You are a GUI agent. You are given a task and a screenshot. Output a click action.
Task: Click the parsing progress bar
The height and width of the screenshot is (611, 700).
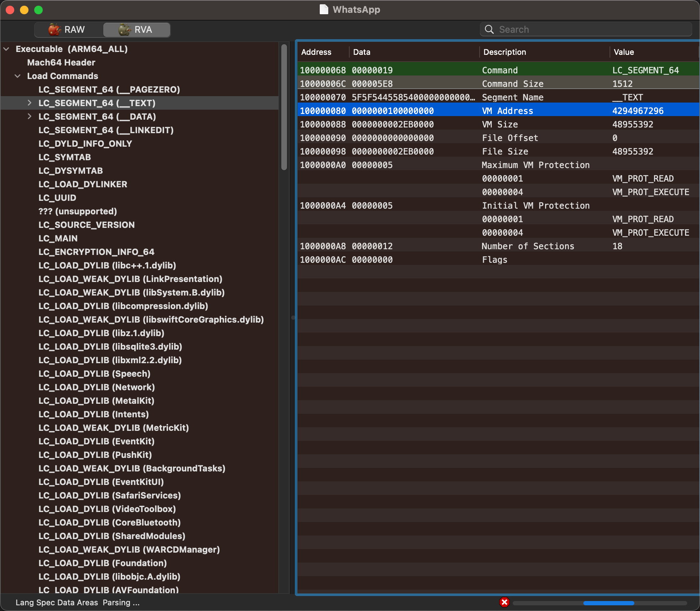pyautogui.click(x=600, y=603)
